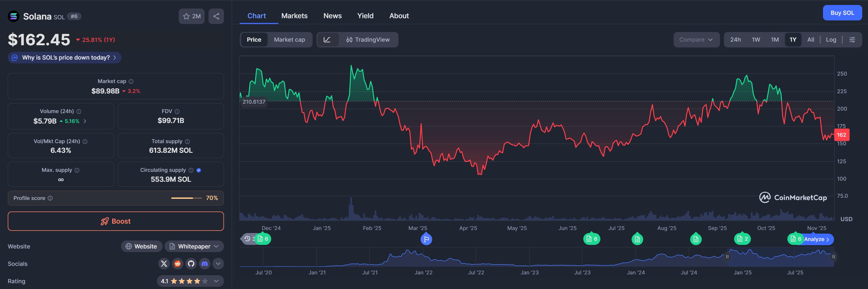
Task: Open the GitHub social link
Action: pyautogui.click(x=191, y=264)
